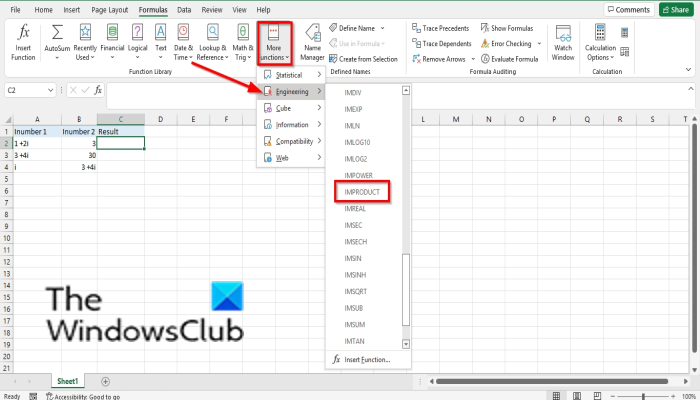Click the AutoSum sigma icon
This screenshot has width=700, height=400.
pyautogui.click(x=57, y=33)
